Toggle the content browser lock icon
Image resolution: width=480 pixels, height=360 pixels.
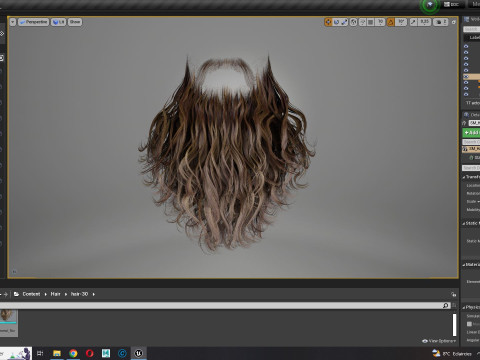coord(453,294)
